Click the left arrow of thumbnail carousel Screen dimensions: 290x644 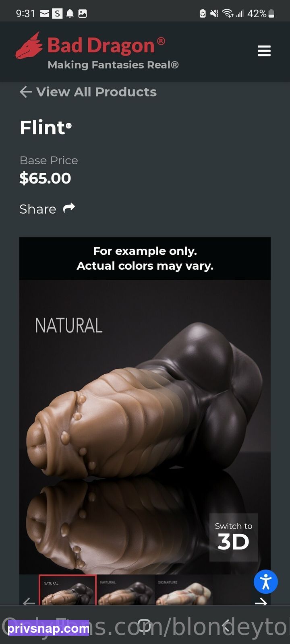pos(29,602)
